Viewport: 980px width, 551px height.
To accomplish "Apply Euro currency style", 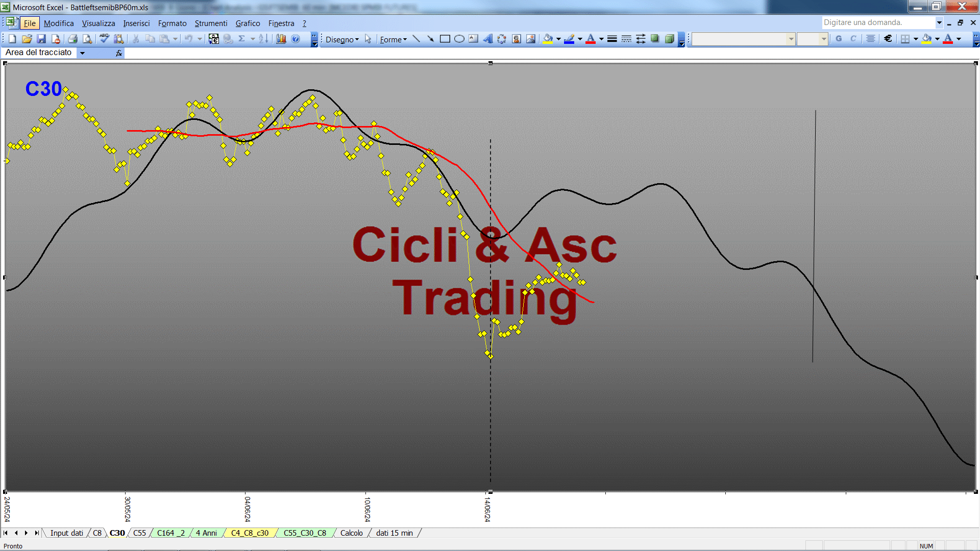I will 888,39.
